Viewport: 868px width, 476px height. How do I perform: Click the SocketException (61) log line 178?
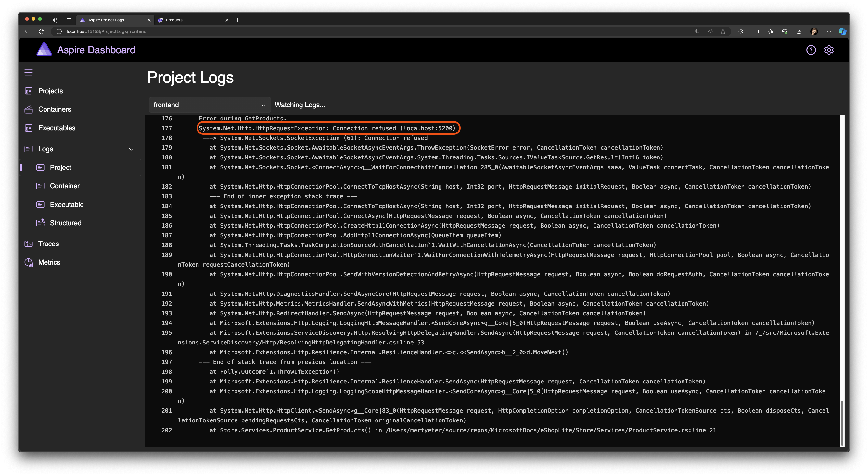pyautogui.click(x=315, y=138)
